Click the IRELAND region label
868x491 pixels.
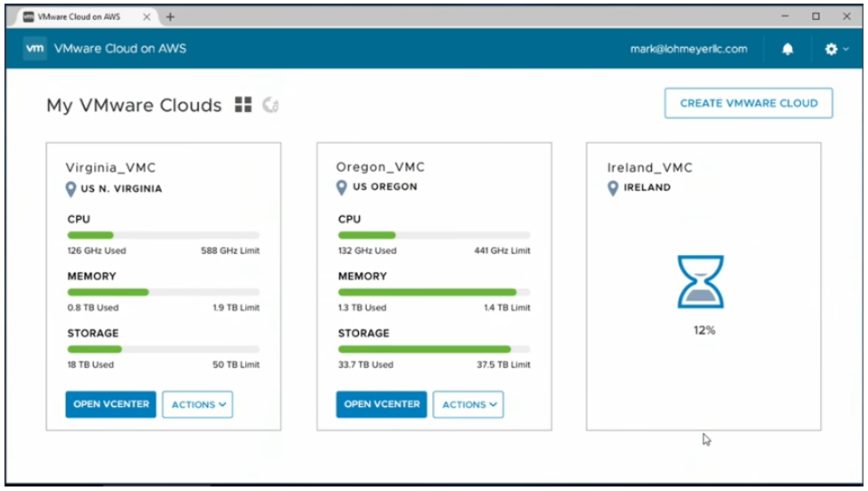pyautogui.click(x=647, y=188)
